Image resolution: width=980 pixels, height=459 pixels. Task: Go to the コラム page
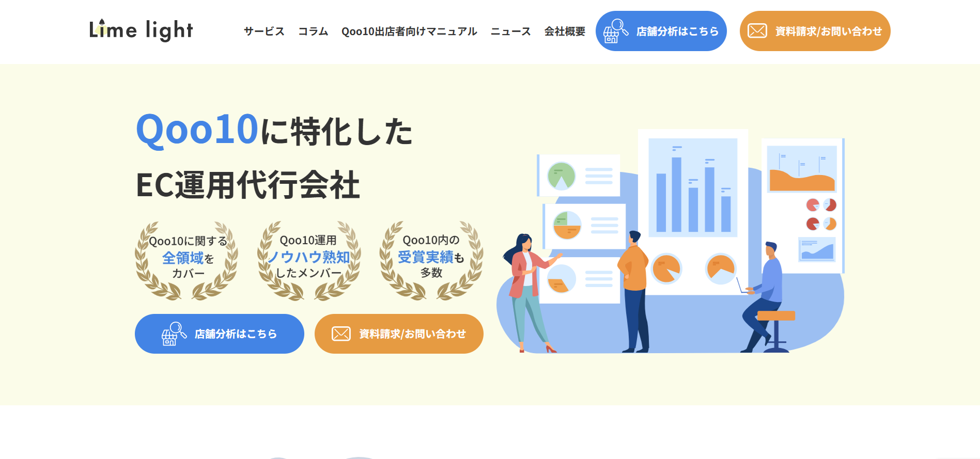pos(313,31)
